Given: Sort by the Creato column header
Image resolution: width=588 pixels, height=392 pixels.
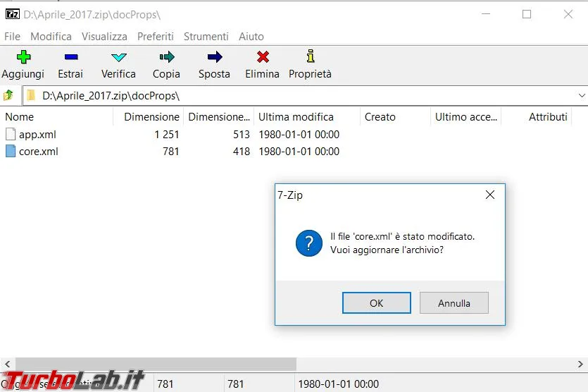Looking at the screenshot, I should click(395, 117).
